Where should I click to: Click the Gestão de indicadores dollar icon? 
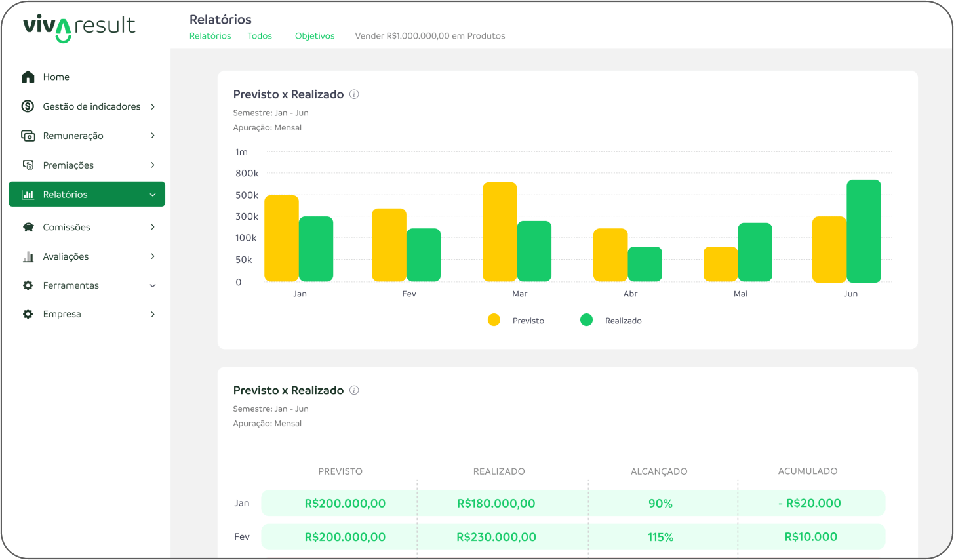[28, 106]
